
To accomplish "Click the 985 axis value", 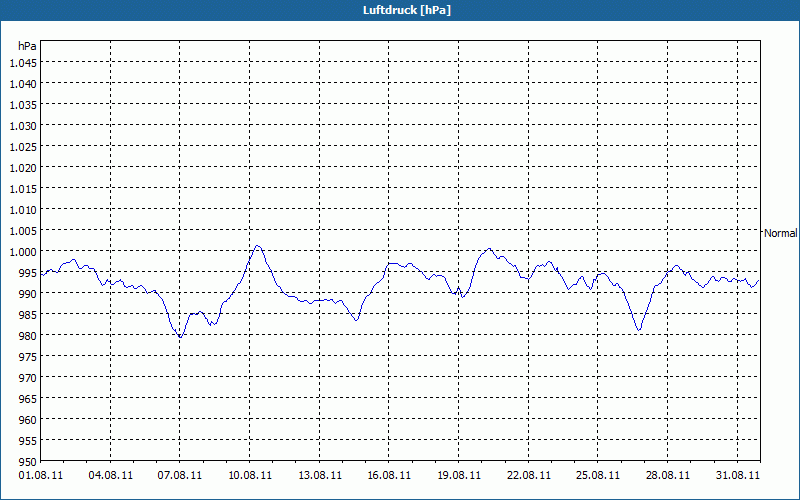I will (x=28, y=315).
